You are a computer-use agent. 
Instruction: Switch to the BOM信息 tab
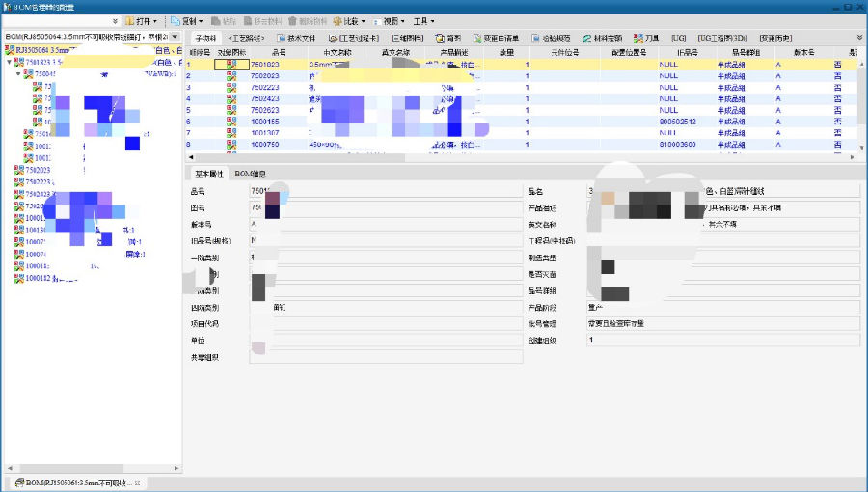click(251, 174)
